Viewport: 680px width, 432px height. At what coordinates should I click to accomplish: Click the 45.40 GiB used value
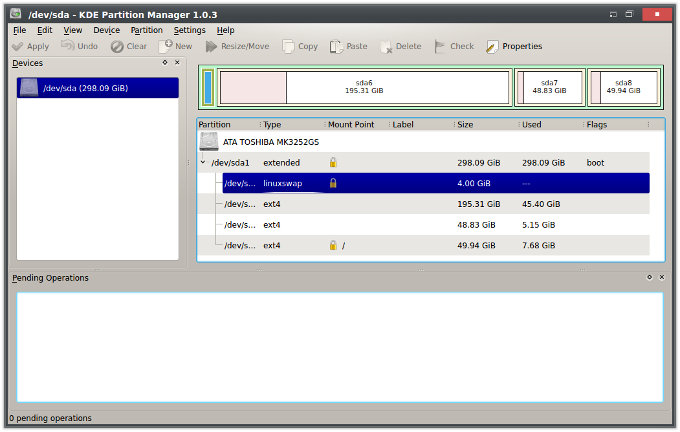pos(541,204)
